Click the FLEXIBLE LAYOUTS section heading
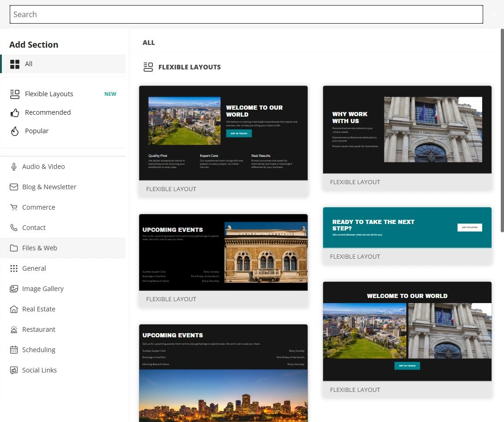The width and height of the screenshot is (504, 422). pos(189,67)
